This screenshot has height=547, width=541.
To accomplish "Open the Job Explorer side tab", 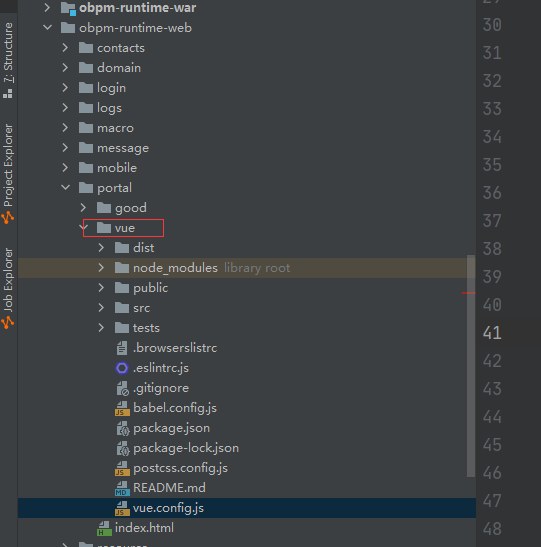I will pyautogui.click(x=8, y=288).
